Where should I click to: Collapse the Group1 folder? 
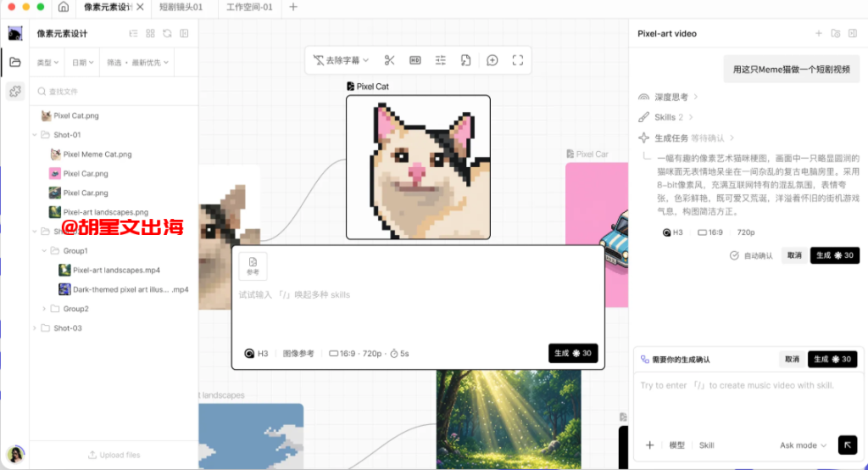(x=44, y=250)
